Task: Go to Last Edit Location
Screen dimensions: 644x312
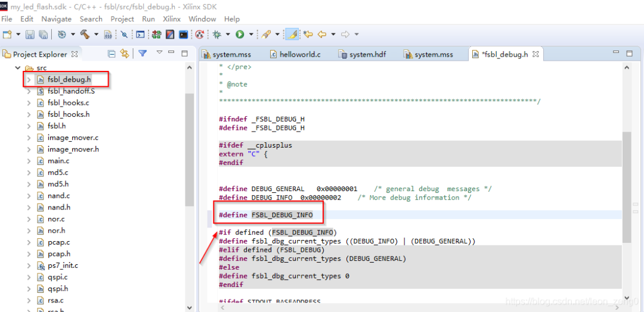Action: point(308,35)
